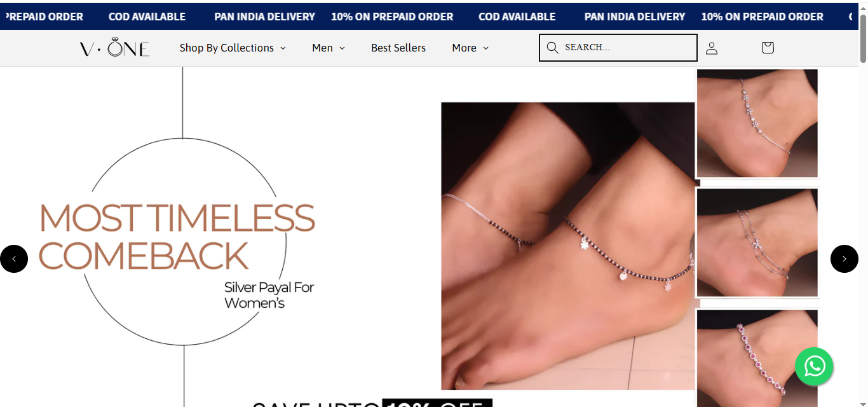Image resolution: width=868 pixels, height=407 pixels.
Task: Advance to next slide arrow
Action: [x=844, y=259]
